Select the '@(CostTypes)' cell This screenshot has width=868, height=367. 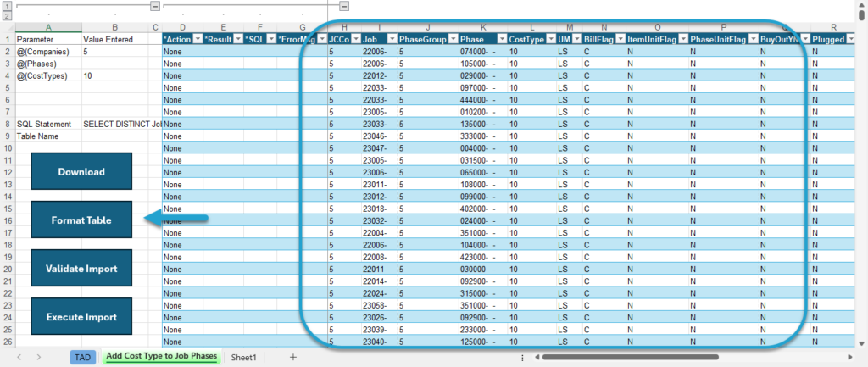tap(48, 75)
